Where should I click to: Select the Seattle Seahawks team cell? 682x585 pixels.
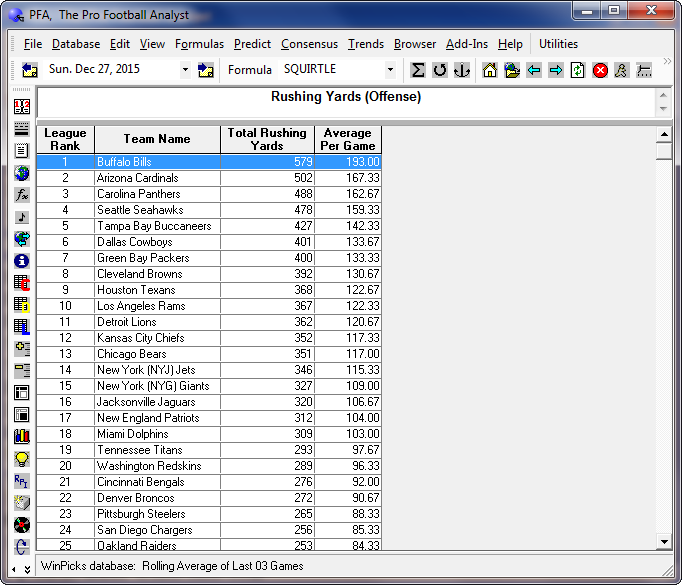click(157, 210)
